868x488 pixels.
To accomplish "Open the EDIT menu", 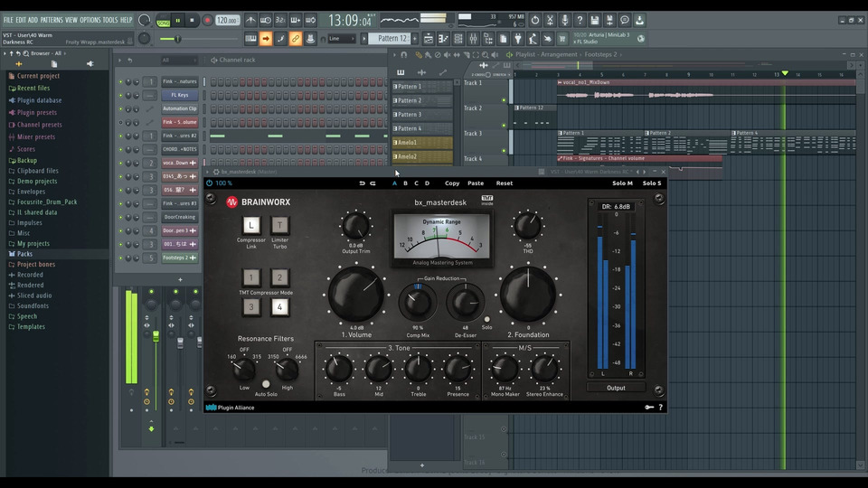I will click(21, 20).
